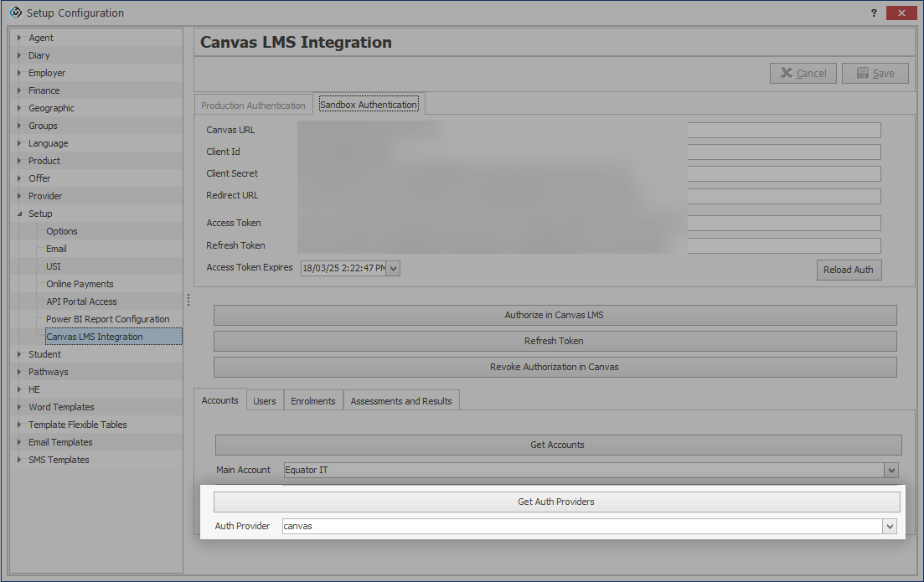Open the Auth Provider dropdown

[x=890, y=526]
